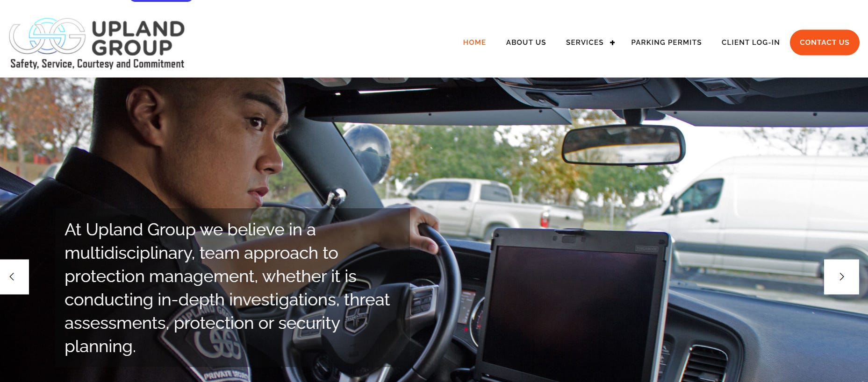Advance carousel with right arrow
This screenshot has height=382, width=868.
point(841,277)
